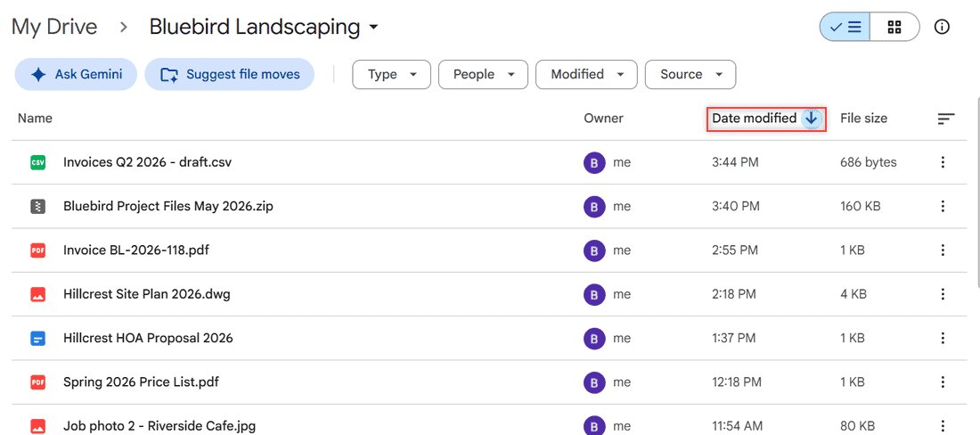The width and height of the screenshot is (980, 435).
Task: Click the 686 bytes file size
Action: 869,162
